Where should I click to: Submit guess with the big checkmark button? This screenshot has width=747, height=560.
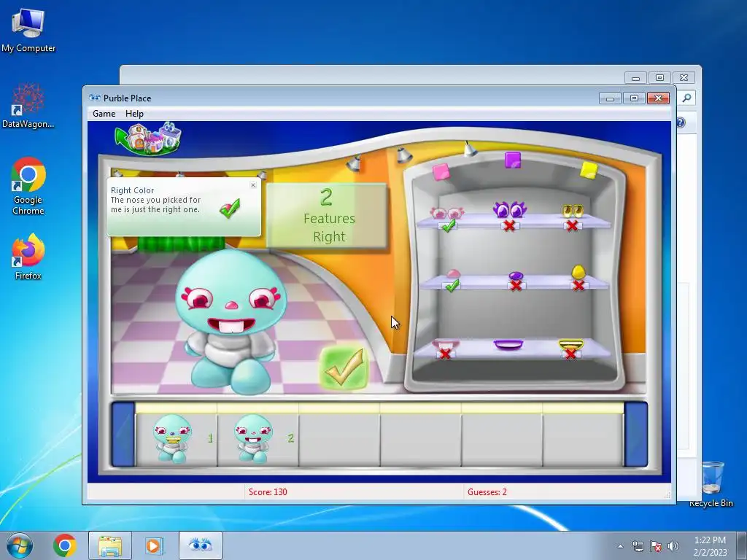(344, 367)
